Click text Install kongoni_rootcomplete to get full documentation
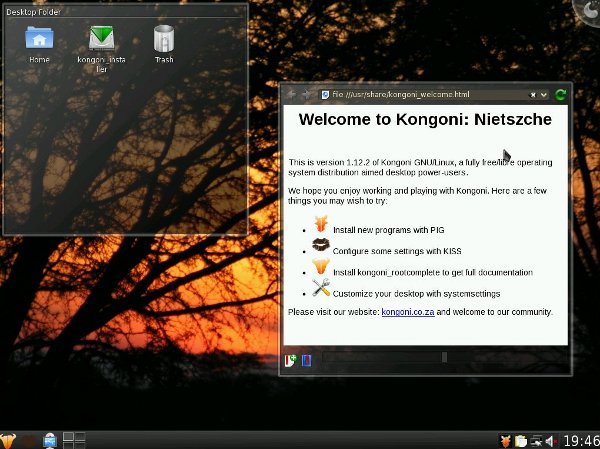This screenshot has height=449, width=600. [433, 273]
